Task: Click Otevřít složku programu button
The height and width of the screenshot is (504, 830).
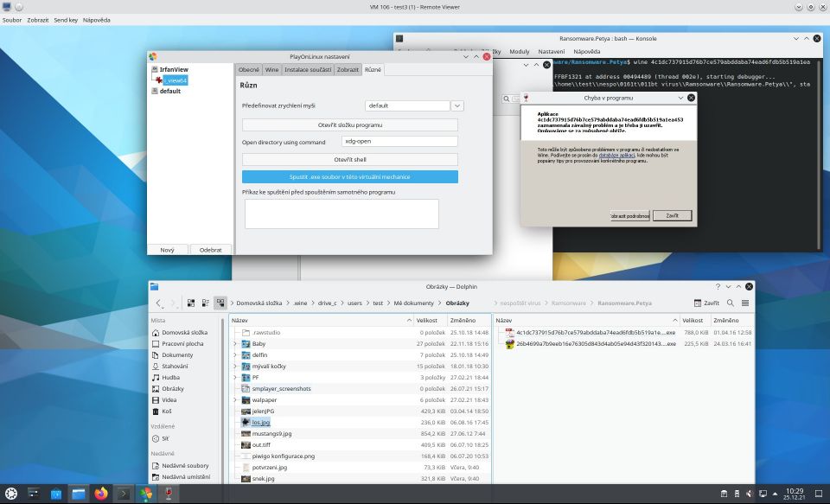Action: [350, 125]
